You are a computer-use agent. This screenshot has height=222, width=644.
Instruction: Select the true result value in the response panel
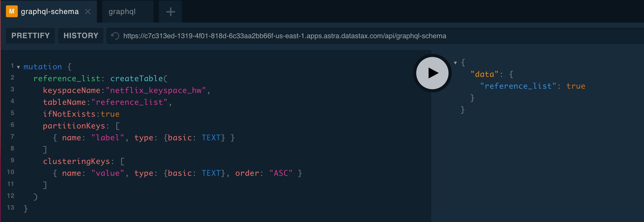[x=576, y=86]
